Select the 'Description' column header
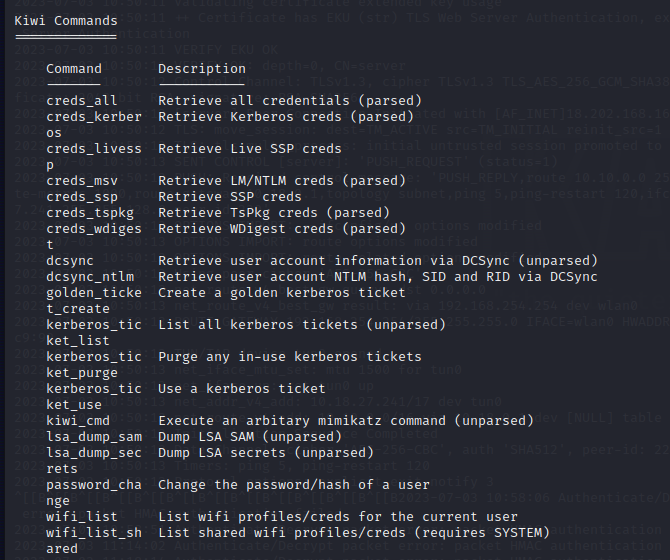This screenshot has width=670, height=560. pos(202,69)
